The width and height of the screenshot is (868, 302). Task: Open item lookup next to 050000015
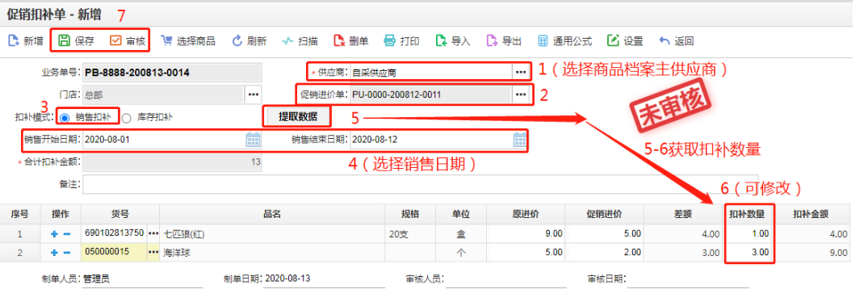click(x=153, y=252)
